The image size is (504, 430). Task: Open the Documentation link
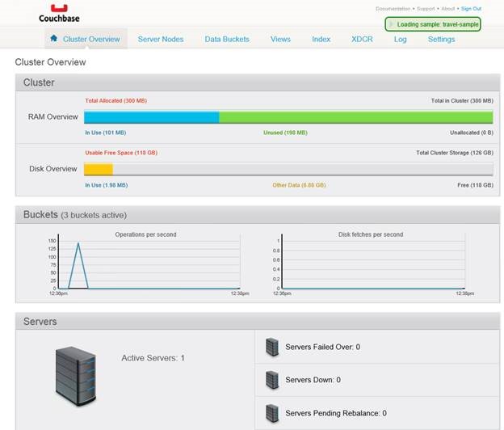393,9
